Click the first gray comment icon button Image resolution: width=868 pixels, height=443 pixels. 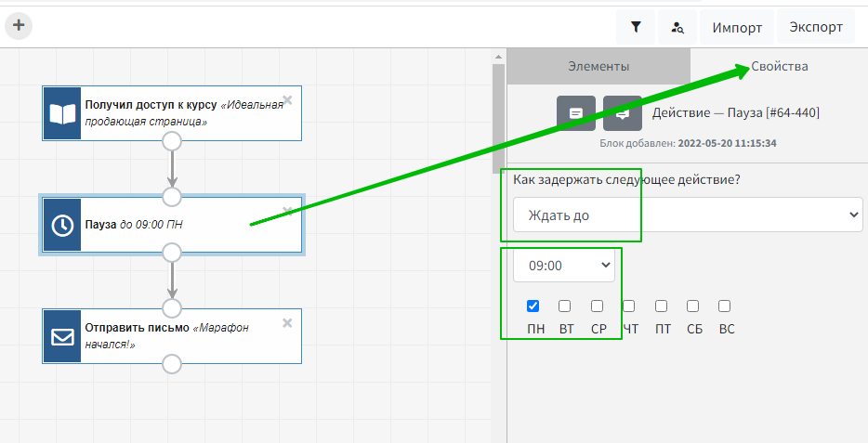point(575,113)
